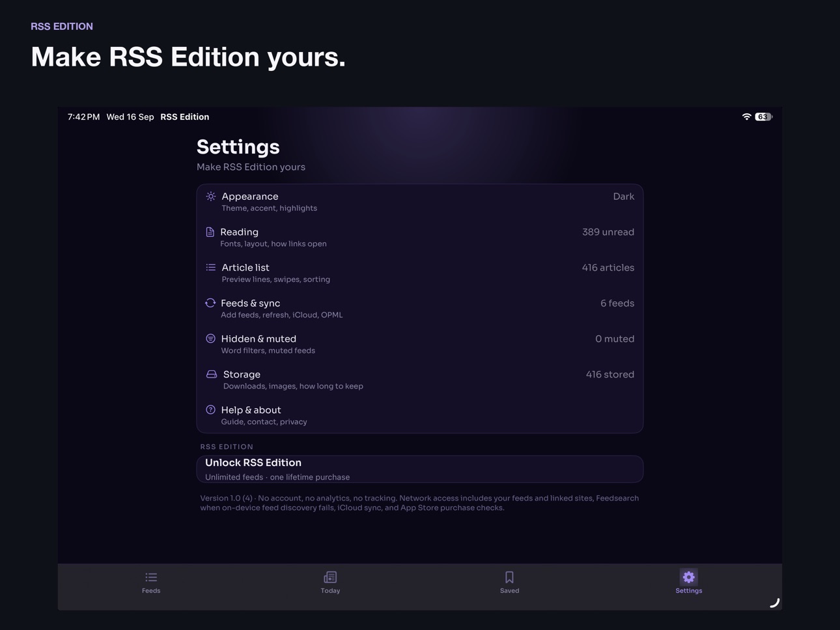The height and width of the screenshot is (630, 840).
Task: Click 'Word filters, muted feeds' description
Action: (268, 351)
